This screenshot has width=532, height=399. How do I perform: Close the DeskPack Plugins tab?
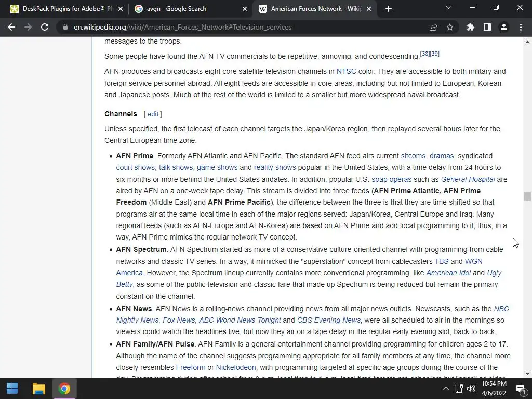pyautogui.click(x=121, y=9)
